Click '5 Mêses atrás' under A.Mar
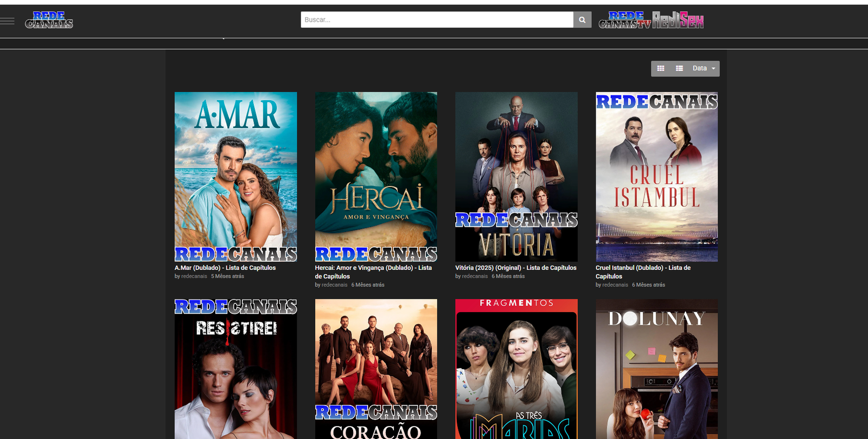Viewport: 868px width, 439px height. click(227, 276)
